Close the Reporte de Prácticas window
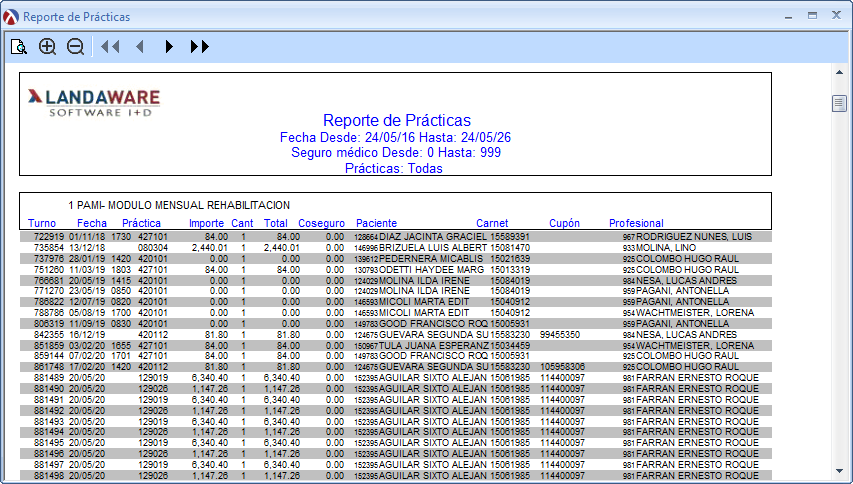This screenshot has width=853, height=484. click(837, 15)
